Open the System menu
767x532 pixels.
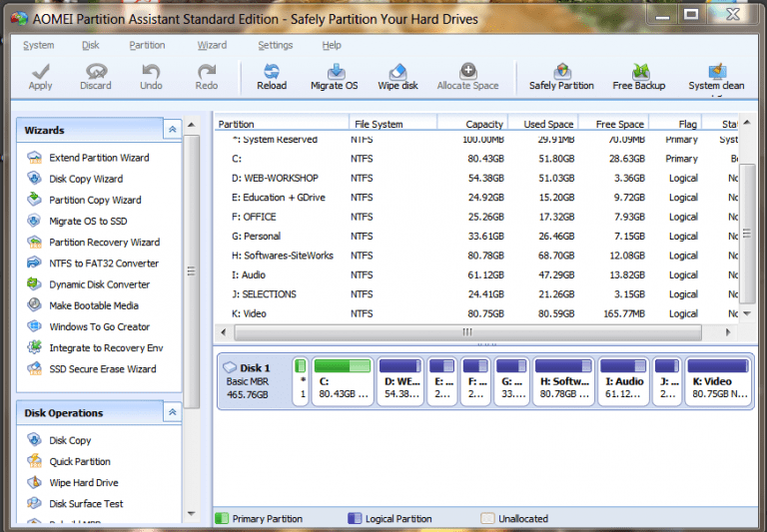(x=39, y=45)
